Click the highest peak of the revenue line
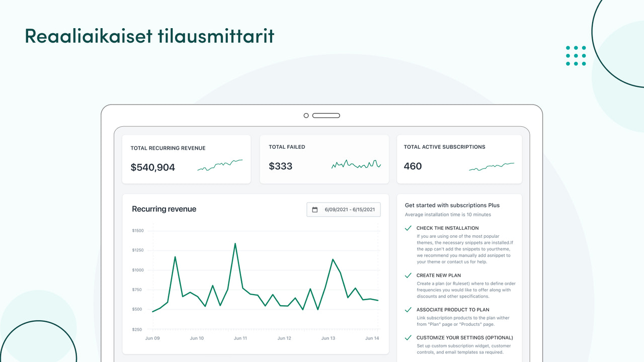The height and width of the screenshot is (362, 644). (x=235, y=244)
